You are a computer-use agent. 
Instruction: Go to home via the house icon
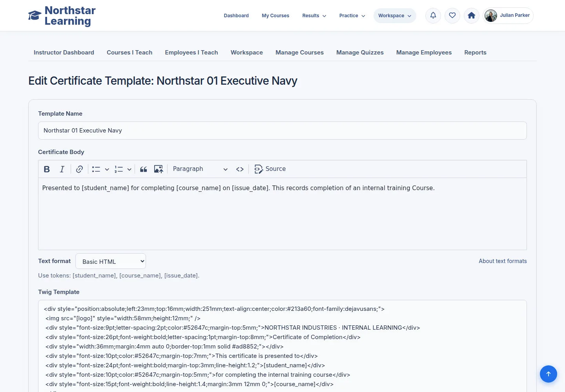(x=472, y=16)
